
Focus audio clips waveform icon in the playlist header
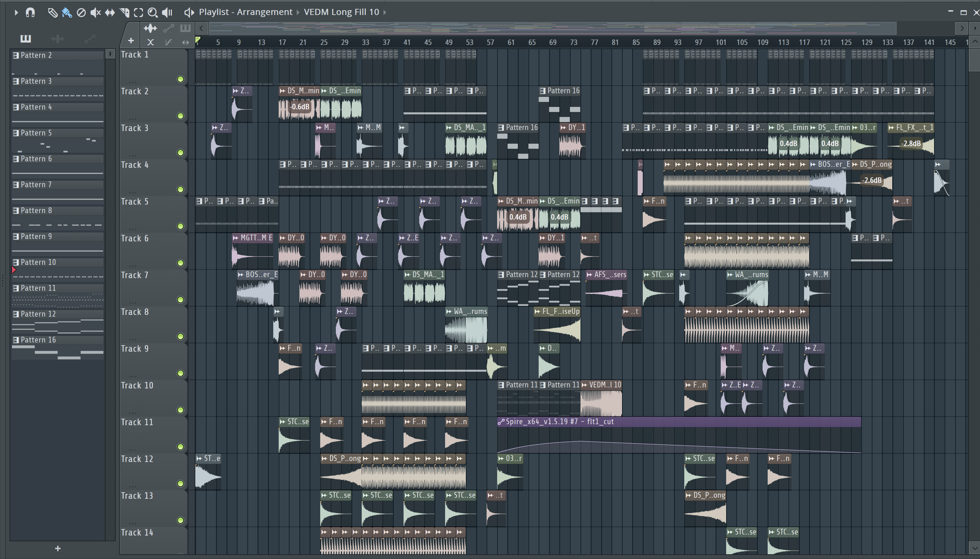(x=150, y=28)
